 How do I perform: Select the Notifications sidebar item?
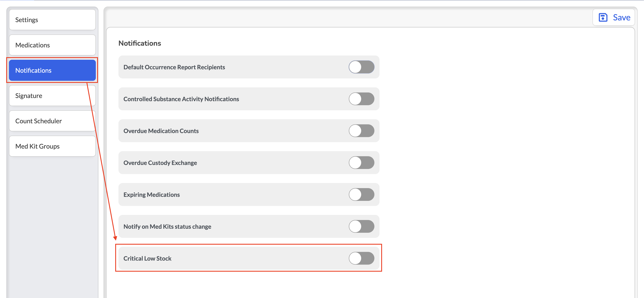52,70
